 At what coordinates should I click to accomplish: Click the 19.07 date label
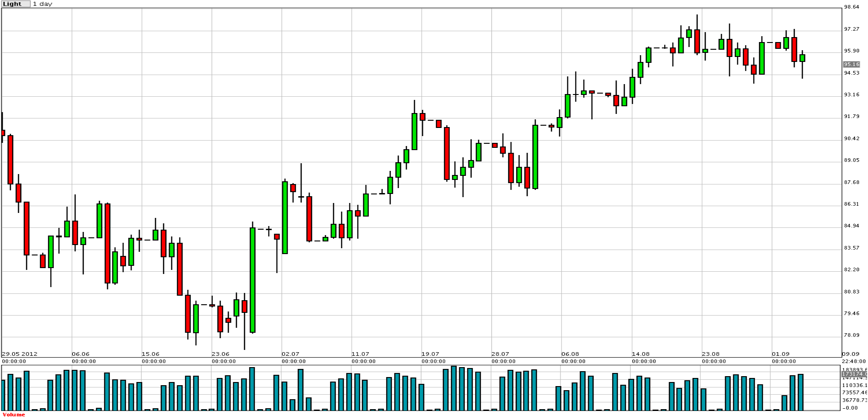coord(430,354)
